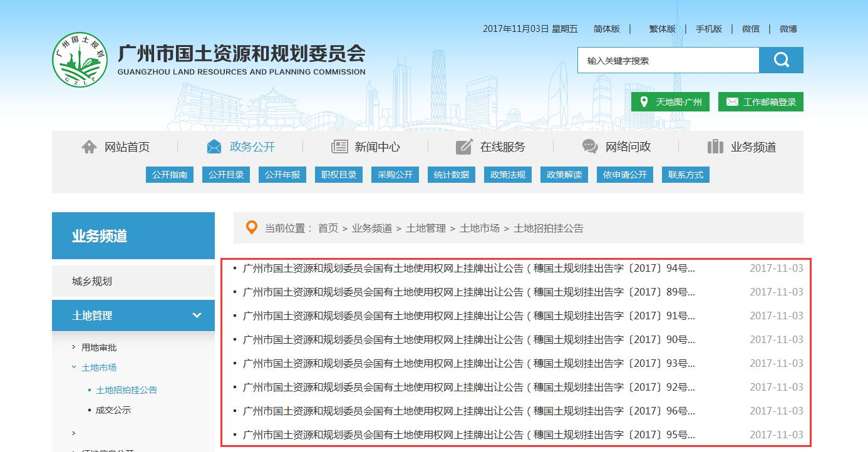Click the 政策法规 sub-navigation button

[x=508, y=175]
